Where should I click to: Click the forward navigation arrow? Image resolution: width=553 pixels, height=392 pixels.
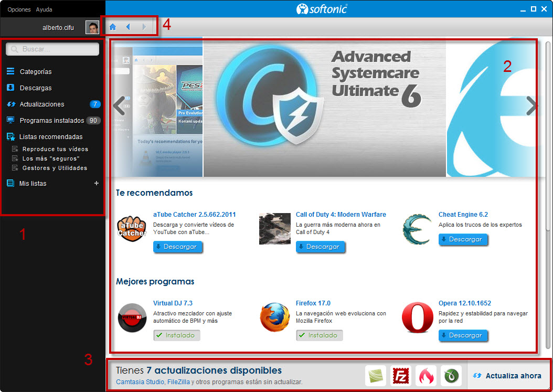tap(144, 26)
